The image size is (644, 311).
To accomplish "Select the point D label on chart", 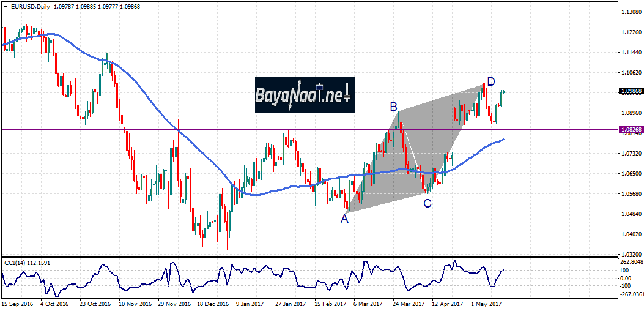I will tap(491, 81).
